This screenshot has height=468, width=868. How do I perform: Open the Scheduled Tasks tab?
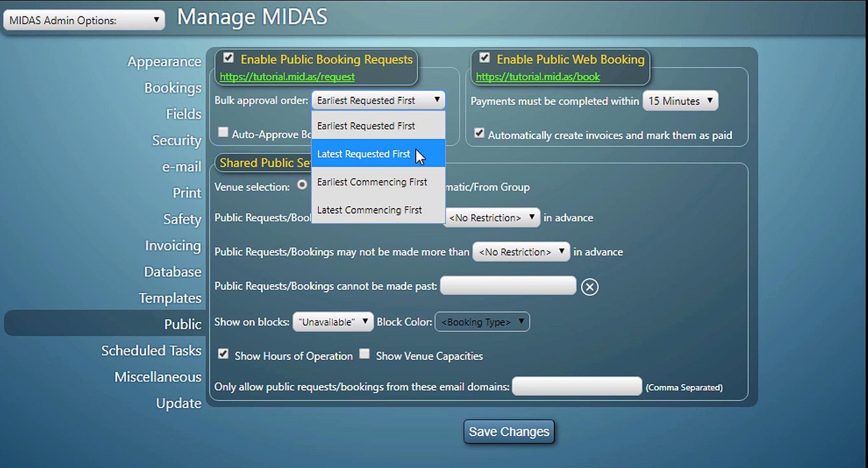(152, 350)
